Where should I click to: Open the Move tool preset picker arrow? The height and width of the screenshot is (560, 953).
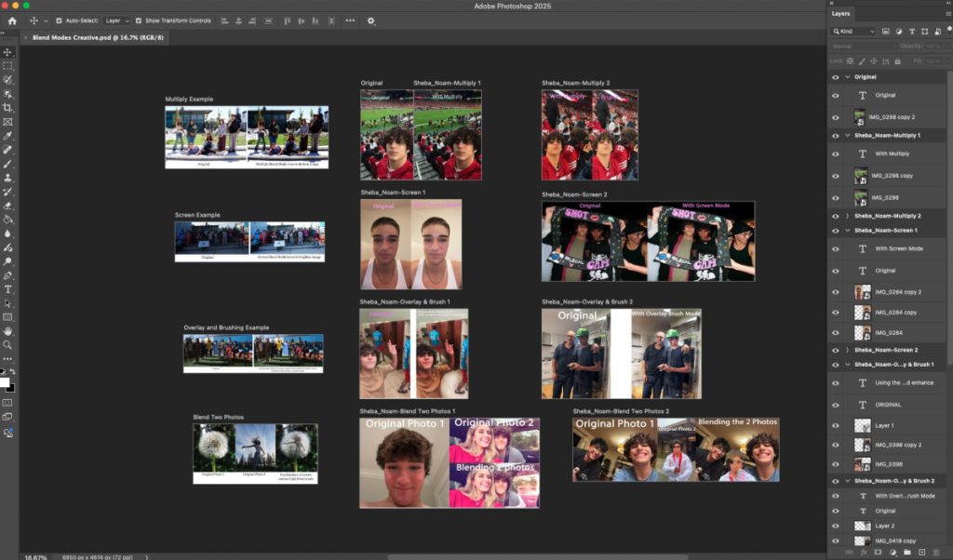(46, 21)
